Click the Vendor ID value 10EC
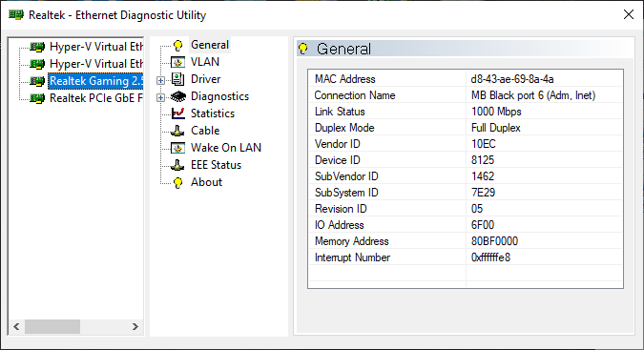 pos(484,144)
